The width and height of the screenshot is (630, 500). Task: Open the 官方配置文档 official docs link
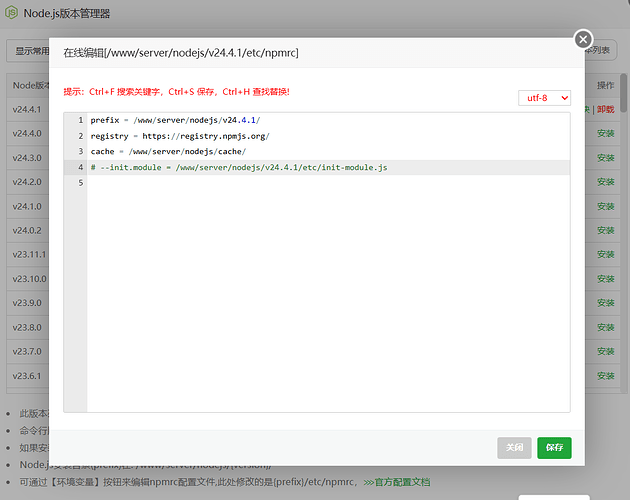pos(397,482)
